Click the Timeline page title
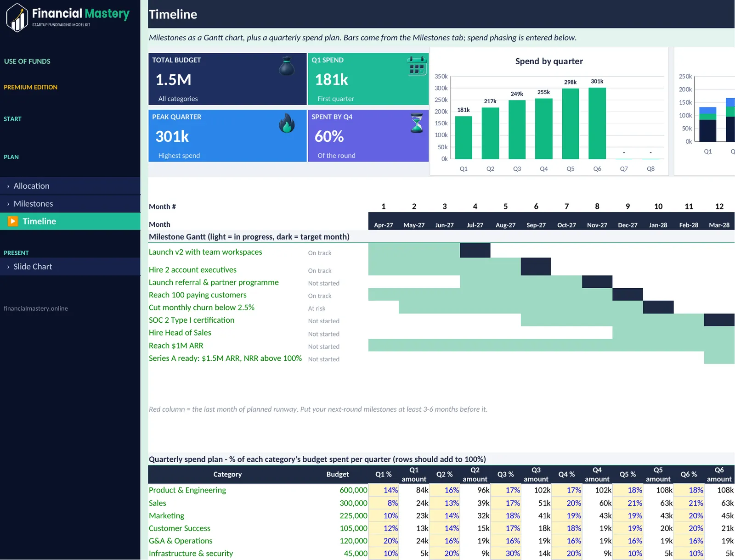 click(173, 14)
